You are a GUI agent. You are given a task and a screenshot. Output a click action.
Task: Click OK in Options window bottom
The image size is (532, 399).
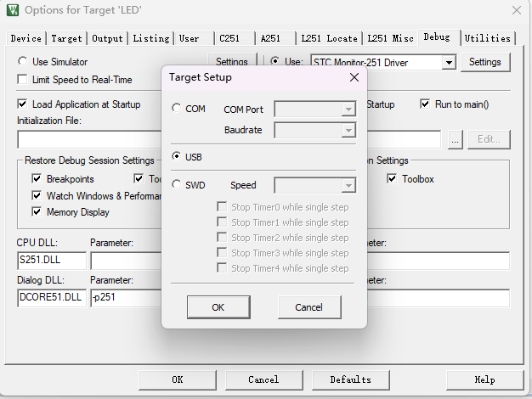coord(178,379)
